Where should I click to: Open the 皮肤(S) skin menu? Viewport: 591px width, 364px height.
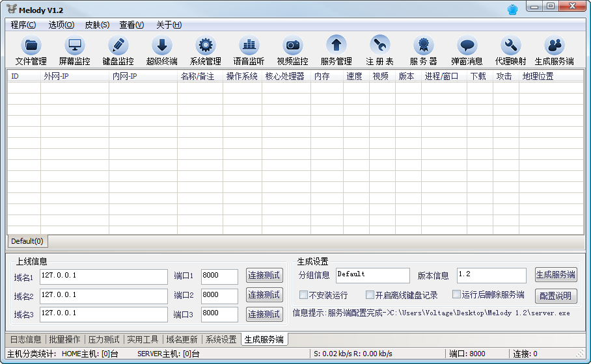97,25
